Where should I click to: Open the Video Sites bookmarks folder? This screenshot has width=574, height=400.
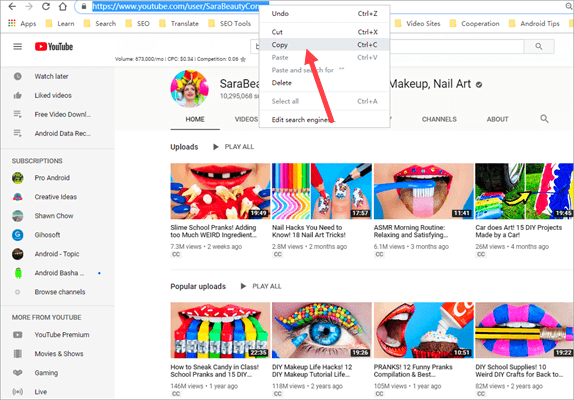coord(418,23)
